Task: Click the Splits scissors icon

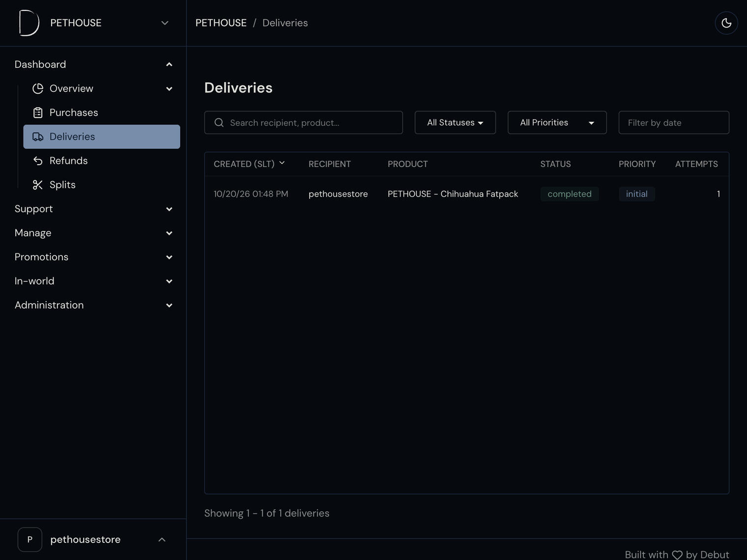Action: click(x=38, y=185)
